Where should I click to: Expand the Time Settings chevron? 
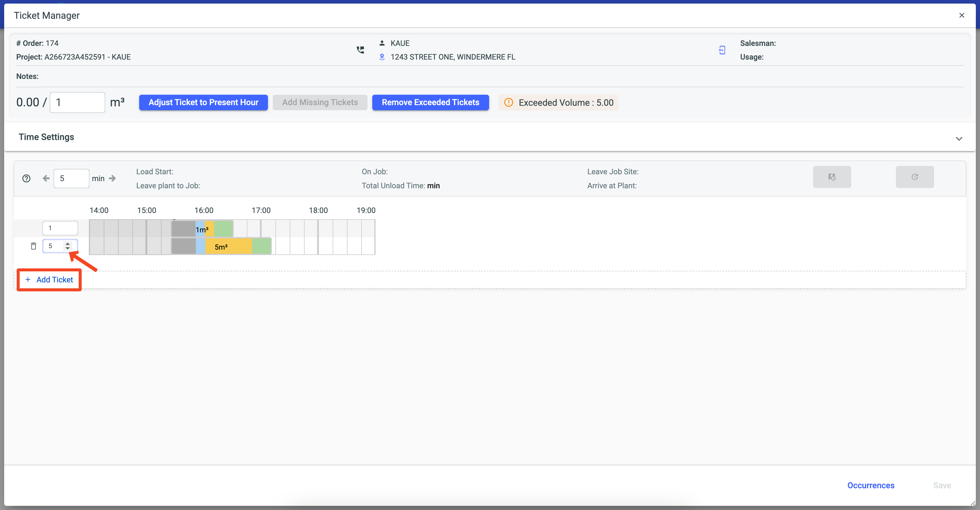959,139
